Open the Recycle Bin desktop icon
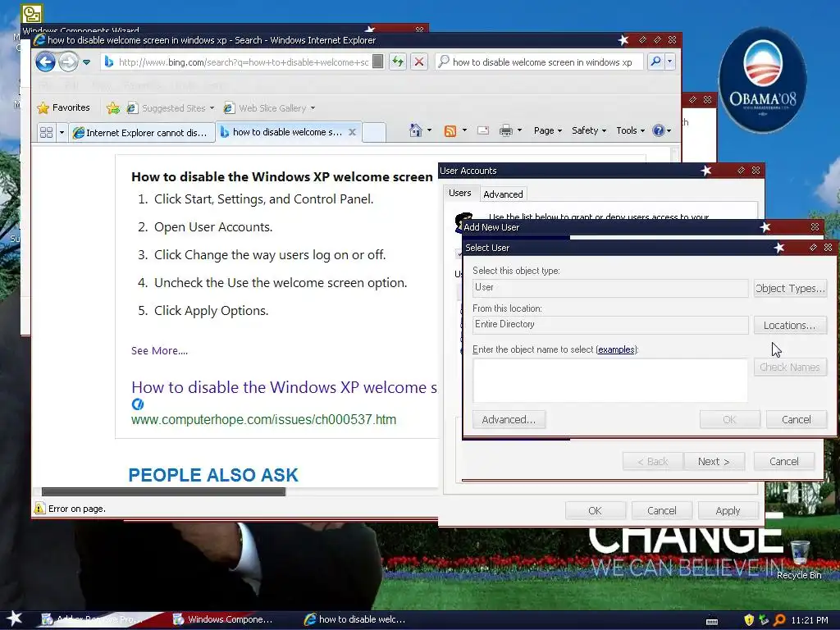The image size is (840, 630). click(x=799, y=559)
